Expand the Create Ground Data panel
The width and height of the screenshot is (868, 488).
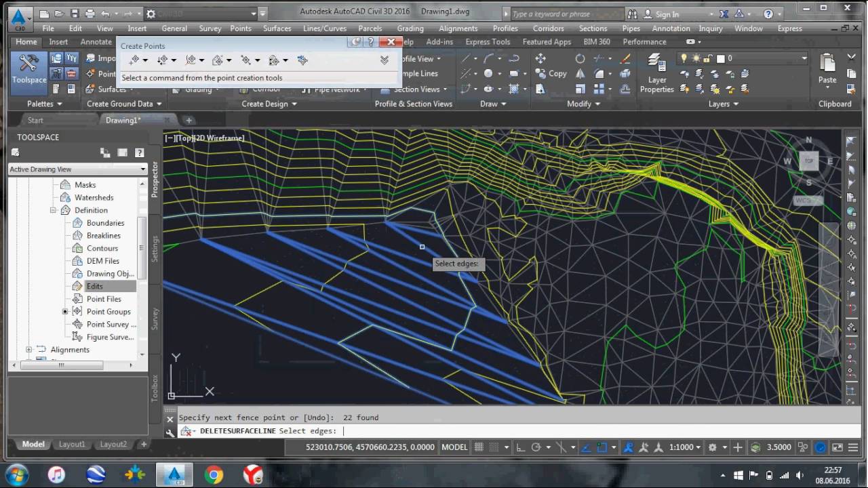[124, 104]
